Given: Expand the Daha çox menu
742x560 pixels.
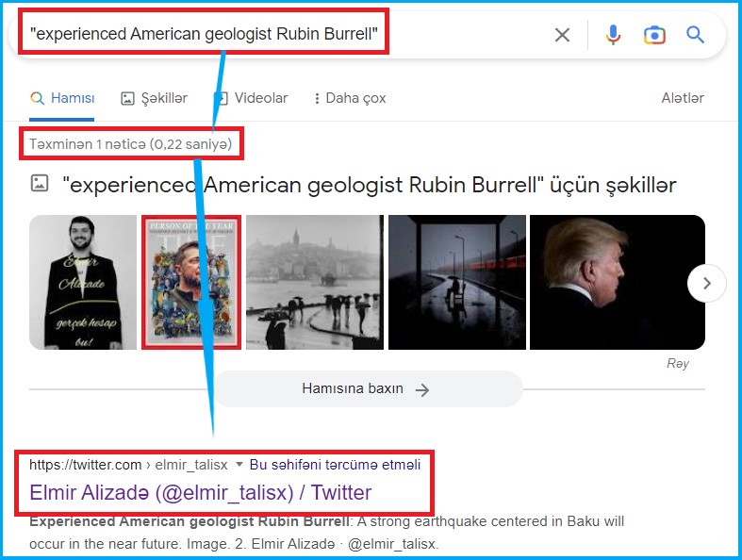Looking at the screenshot, I should pos(350,98).
